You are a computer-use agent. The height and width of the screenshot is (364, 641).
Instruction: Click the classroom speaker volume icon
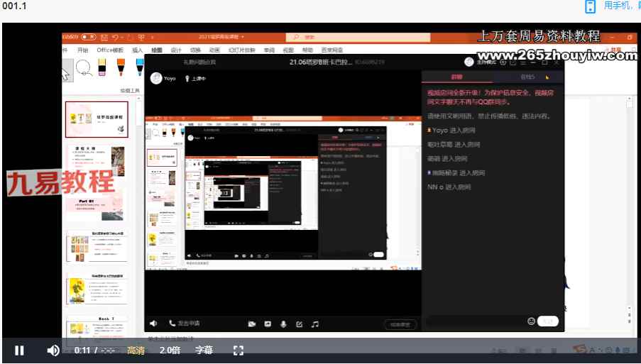pos(153,324)
